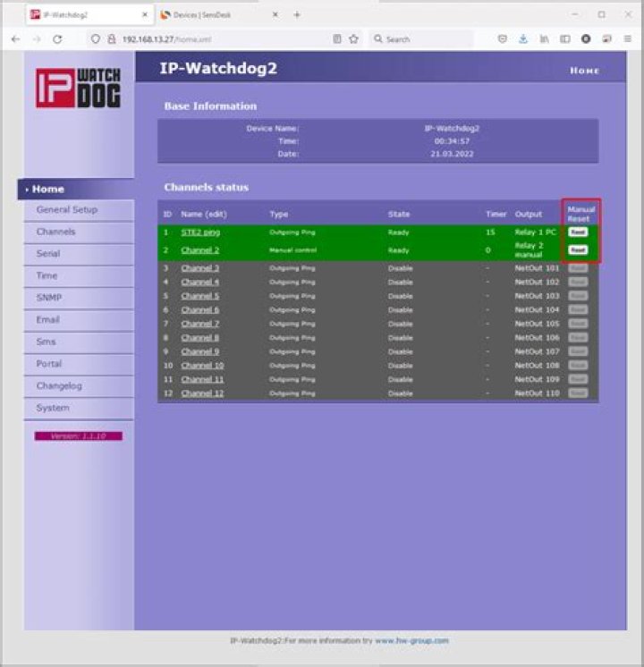644x667 pixels.
Task: Click Relay 1 PC output cell
Action: pyautogui.click(x=535, y=232)
